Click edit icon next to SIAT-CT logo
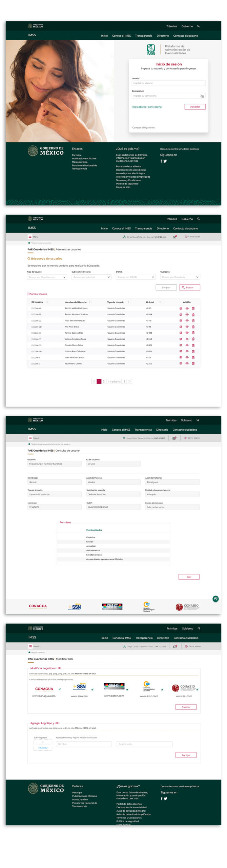Image resolution: width=227 pixels, height=868 pixels. (127, 689)
